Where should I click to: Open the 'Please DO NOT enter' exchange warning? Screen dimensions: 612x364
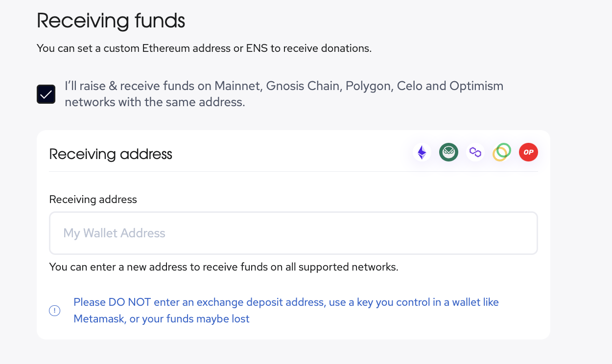coord(286,302)
